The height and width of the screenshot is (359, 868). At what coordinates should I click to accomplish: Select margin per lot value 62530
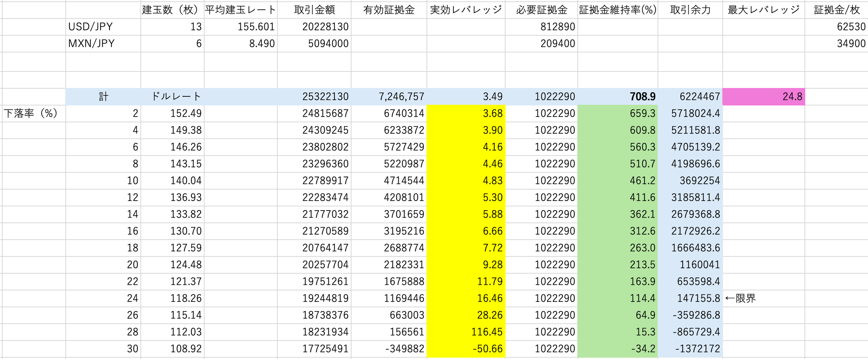coord(836,27)
